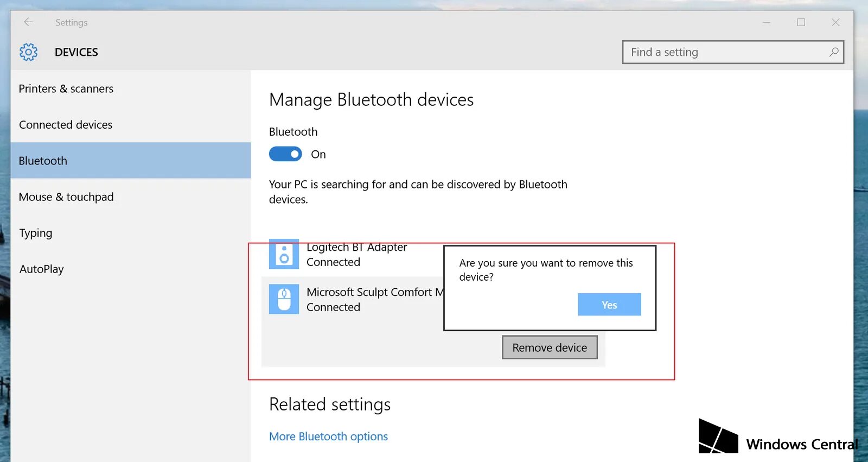868x462 pixels.
Task: Maximize the Settings window
Action: [x=801, y=22]
